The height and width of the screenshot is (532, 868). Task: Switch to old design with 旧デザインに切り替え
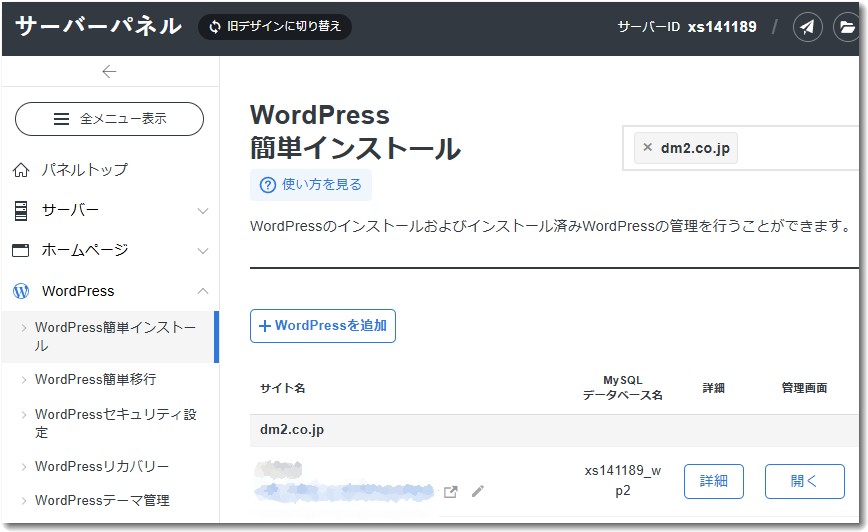pos(275,27)
